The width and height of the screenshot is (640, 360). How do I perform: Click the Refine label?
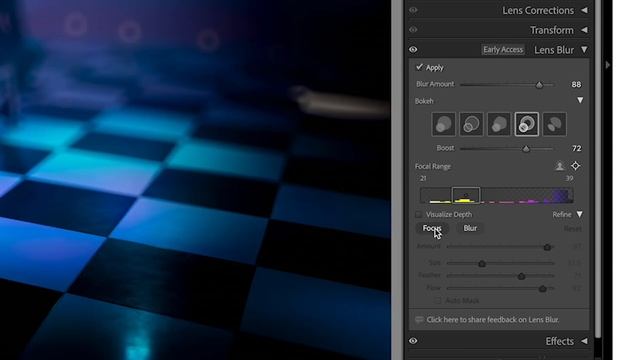tap(562, 214)
